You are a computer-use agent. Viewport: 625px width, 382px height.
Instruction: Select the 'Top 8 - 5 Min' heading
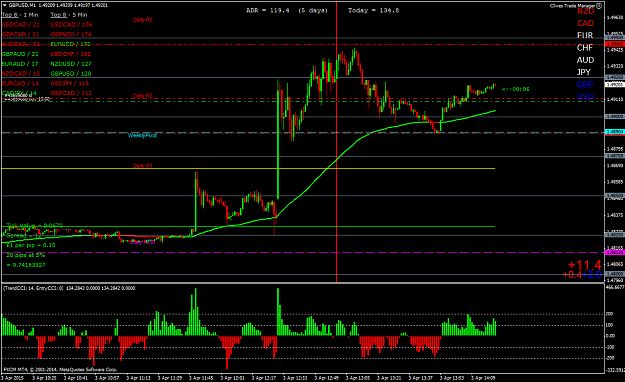pos(69,15)
